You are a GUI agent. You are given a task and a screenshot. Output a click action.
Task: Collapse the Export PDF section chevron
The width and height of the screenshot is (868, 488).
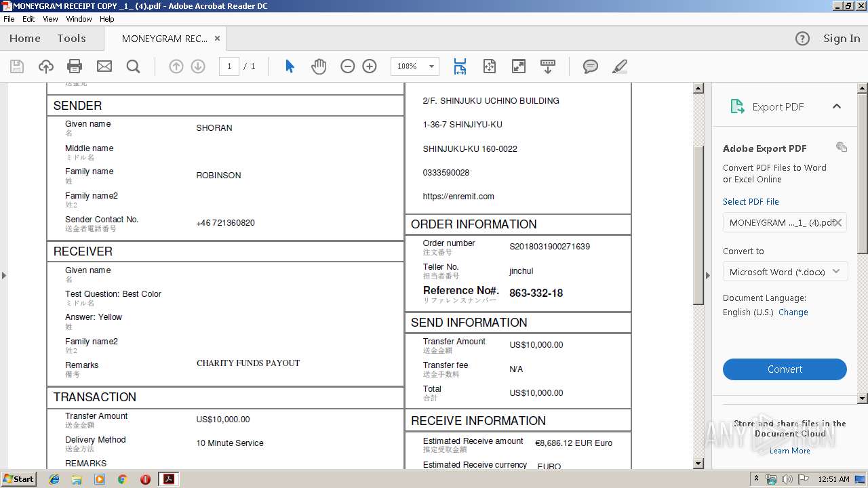pos(837,106)
